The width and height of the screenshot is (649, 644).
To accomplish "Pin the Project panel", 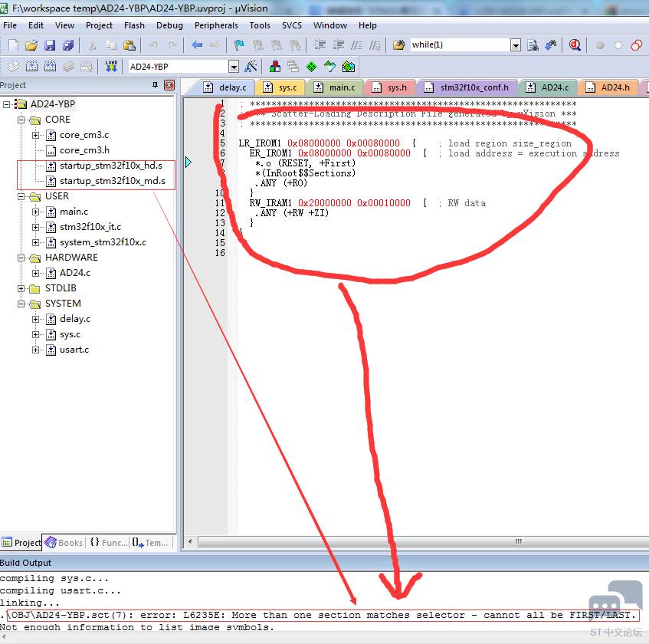I will (x=156, y=85).
